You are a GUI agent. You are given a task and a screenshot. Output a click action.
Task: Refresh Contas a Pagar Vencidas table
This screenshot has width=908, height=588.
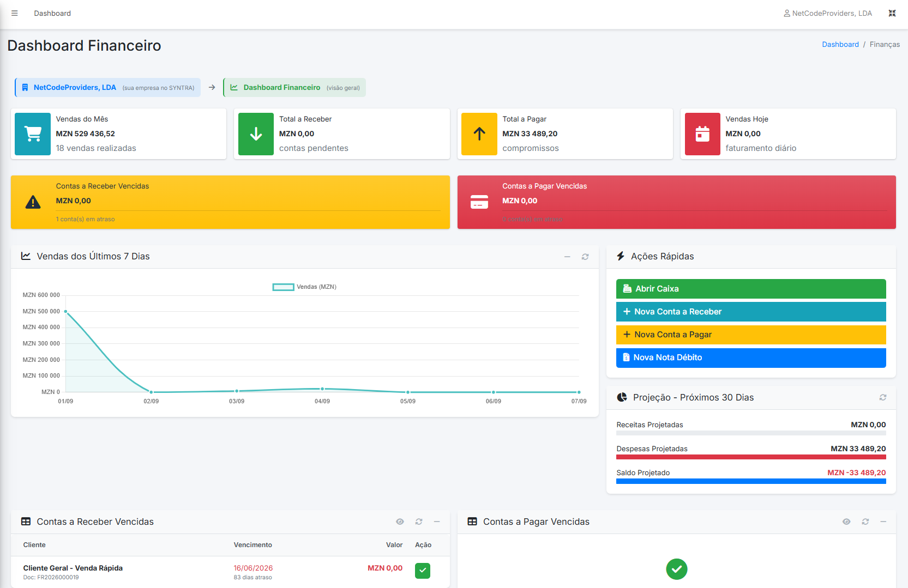tap(865, 522)
